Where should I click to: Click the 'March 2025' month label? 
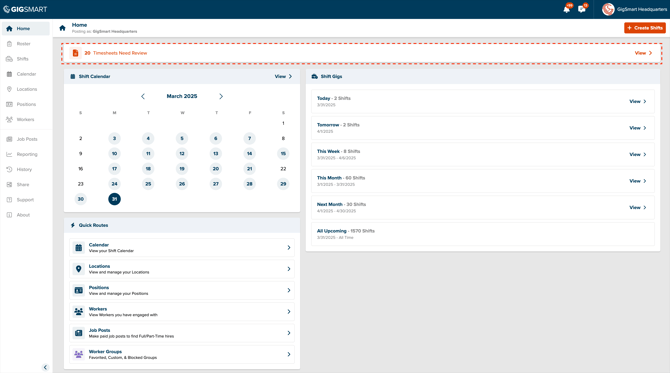click(182, 97)
